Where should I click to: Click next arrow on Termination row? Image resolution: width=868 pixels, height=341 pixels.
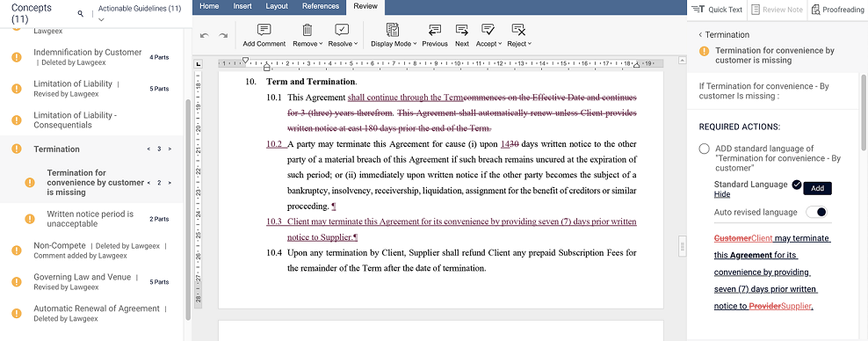pos(170,149)
